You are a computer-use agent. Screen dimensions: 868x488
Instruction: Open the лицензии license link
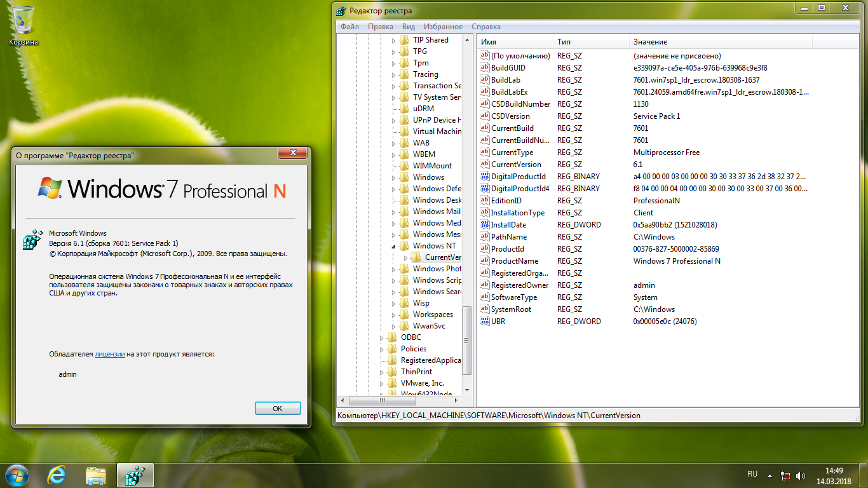(110, 354)
